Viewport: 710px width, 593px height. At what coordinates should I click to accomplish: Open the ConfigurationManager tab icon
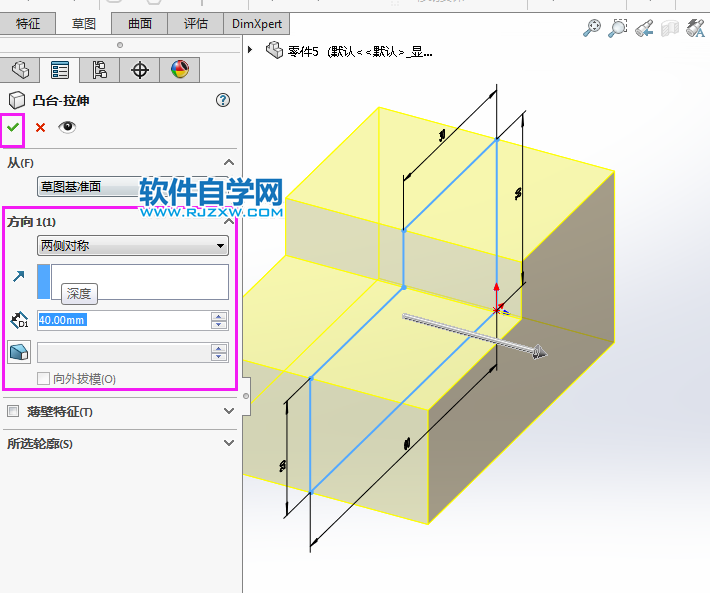tap(100, 70)
